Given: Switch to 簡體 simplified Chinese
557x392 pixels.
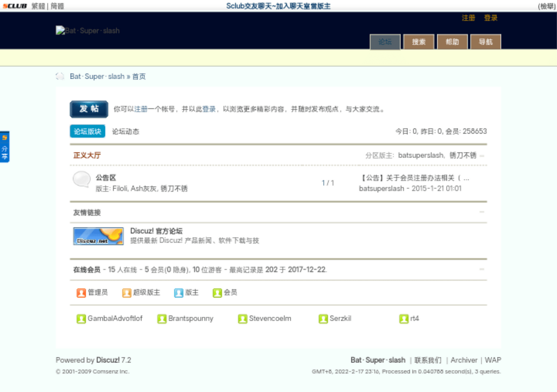Looking at the screenshot, I should pos(57,6).
